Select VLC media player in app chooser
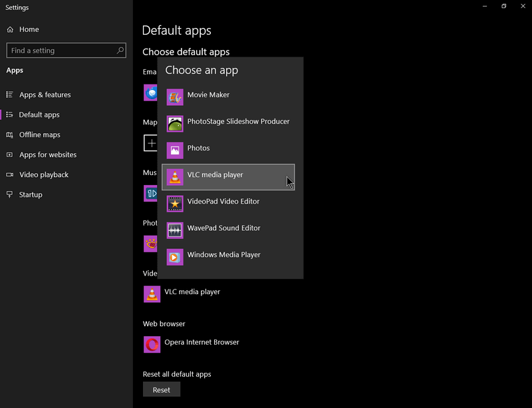 pos(228,177)
